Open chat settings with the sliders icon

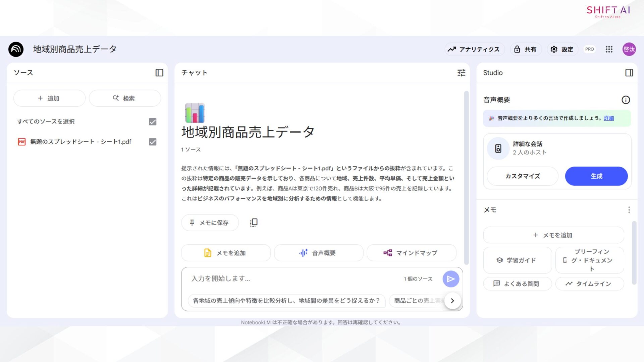tap(461, 73)
